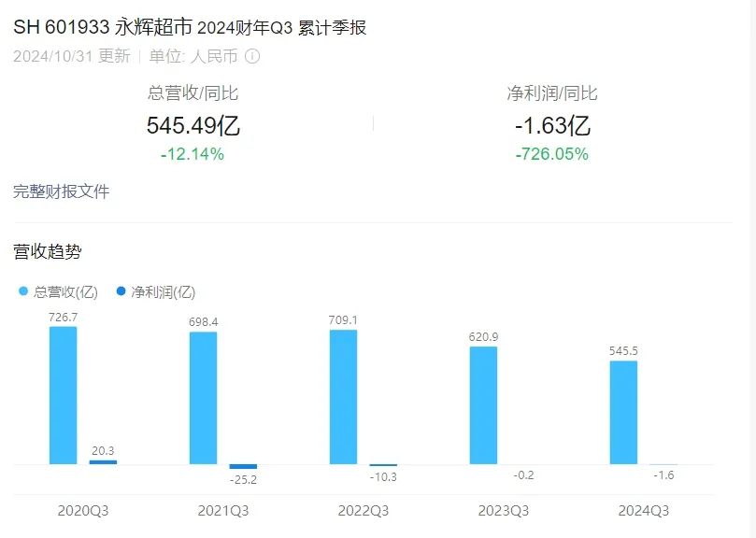This screenshot has width=756, height=538.
Task: Click the 2020Q3 net profit bar 20.3
Action: click(x=103, y=462)
